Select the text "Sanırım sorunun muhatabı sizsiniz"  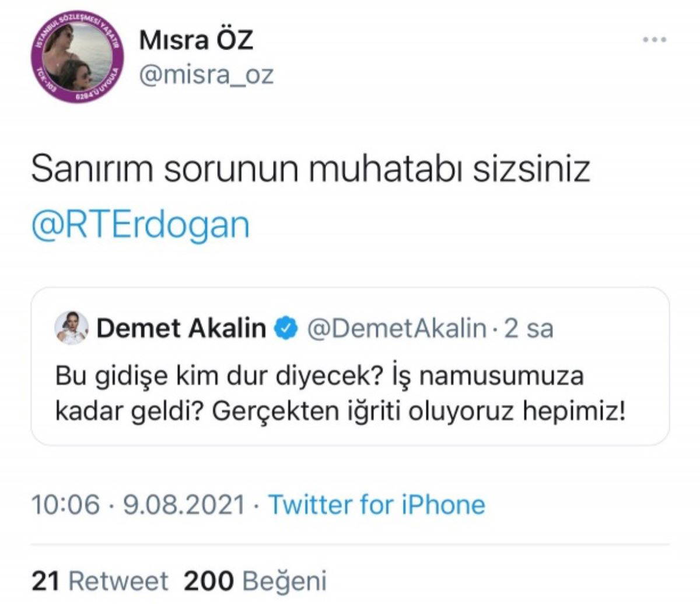[x=310, y=169]
